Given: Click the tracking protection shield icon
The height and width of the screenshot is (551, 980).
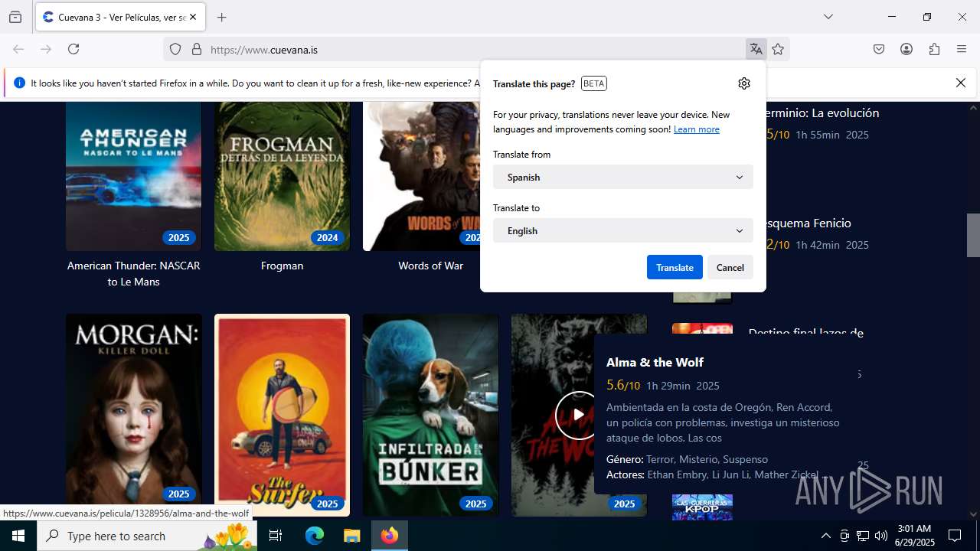Looking at the screenshot, I should (x=175, y=49).
